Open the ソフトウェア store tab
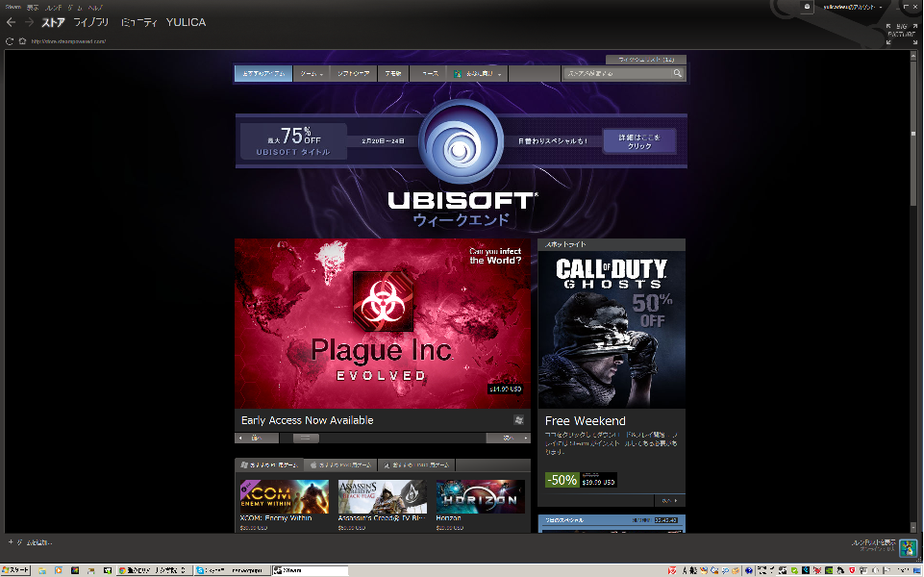 tap(353, 74)
